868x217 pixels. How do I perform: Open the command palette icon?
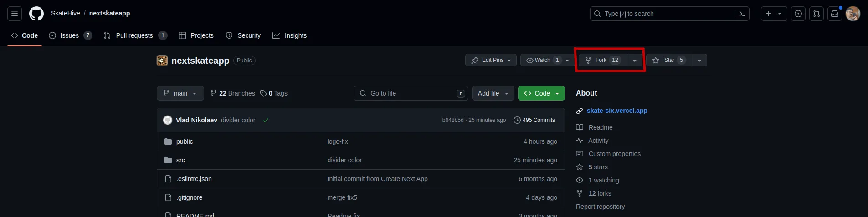[742, 14]
